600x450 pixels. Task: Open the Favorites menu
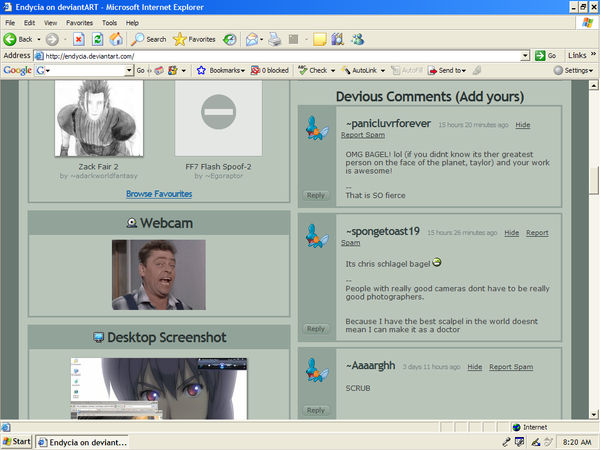pos(79,23)
